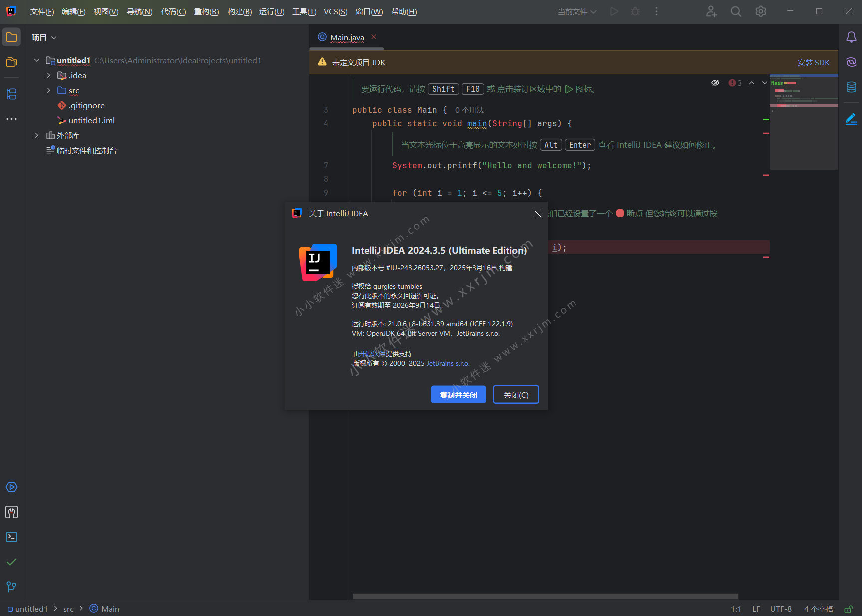Change file encoding UTF-8 in status bar
This screenshot has width=862, height=616.
(781, 609)
